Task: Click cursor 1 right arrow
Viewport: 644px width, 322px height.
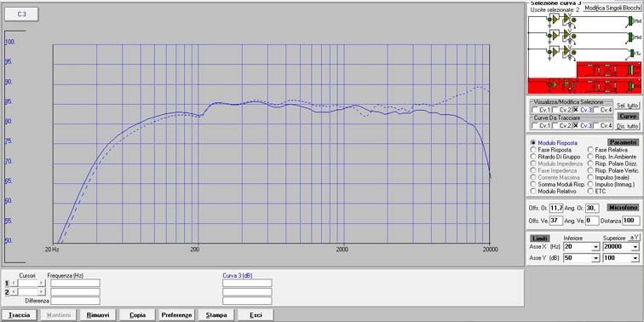Action: pos(41,283)
